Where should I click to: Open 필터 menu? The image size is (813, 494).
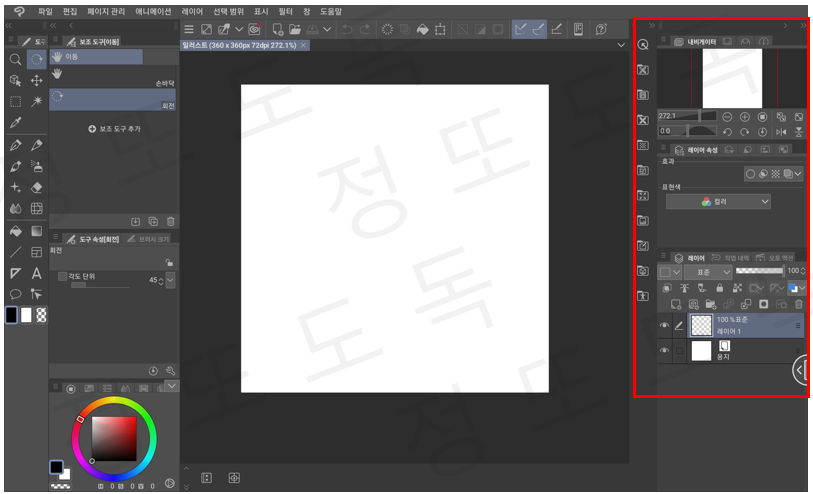click(285, 11)
